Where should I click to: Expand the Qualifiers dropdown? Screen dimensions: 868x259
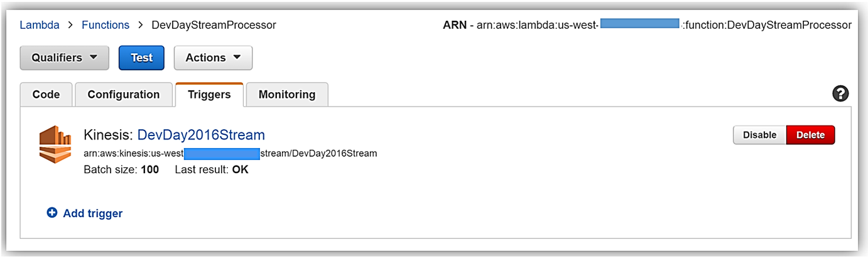coord(65,58)
